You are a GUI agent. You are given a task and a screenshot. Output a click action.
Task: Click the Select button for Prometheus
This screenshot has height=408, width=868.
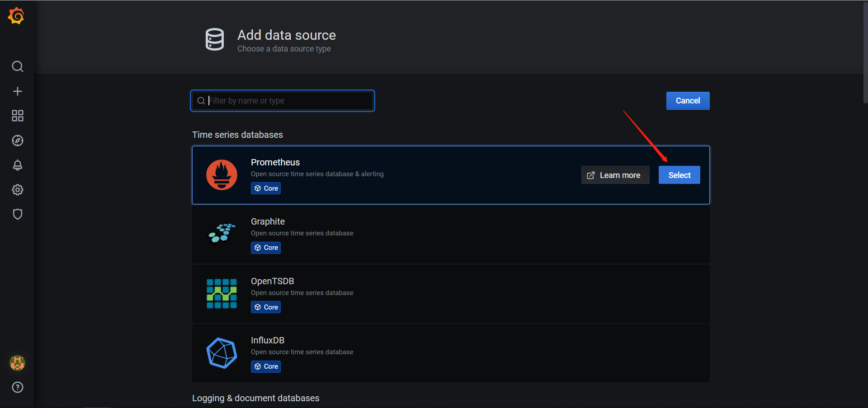point(679,175)
